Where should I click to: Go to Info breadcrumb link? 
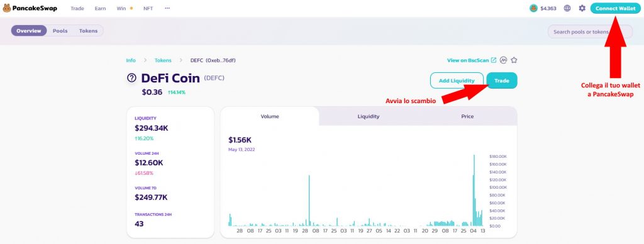[x=131, y=60]
